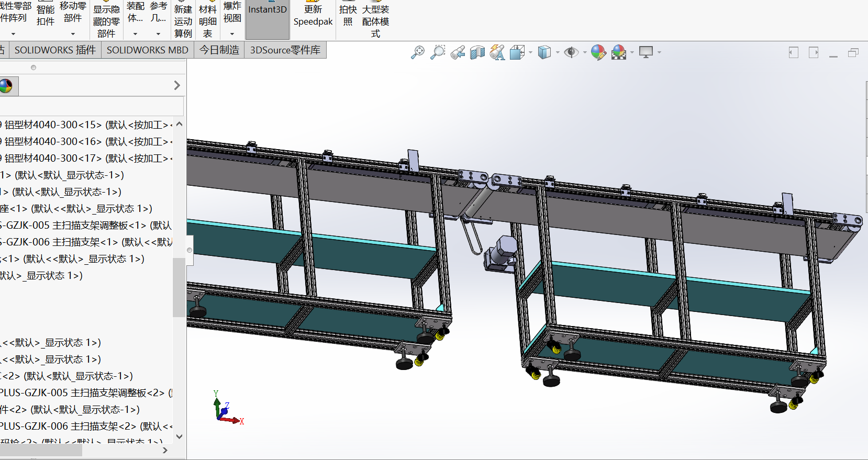868x460 pixels.
Task: Open the View Orientation dropdown arrow
Action: point(530,52)
